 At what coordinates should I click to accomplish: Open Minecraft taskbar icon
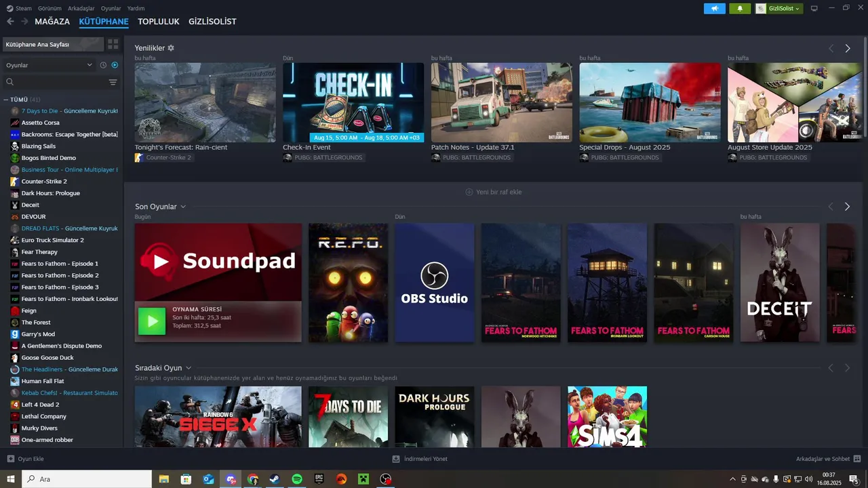tap(363, 479)
